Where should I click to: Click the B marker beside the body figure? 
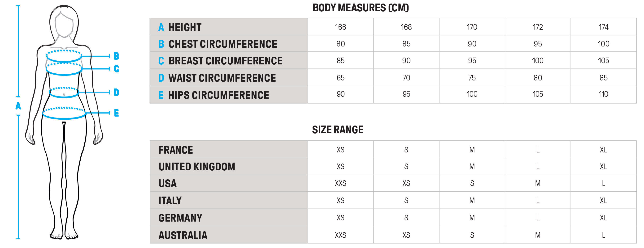(x=116, y=56)
